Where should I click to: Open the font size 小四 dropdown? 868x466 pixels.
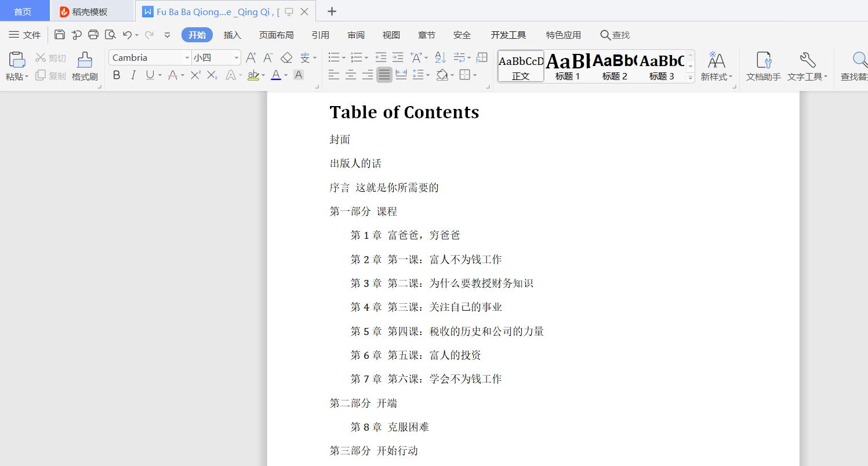pos(237,57)
